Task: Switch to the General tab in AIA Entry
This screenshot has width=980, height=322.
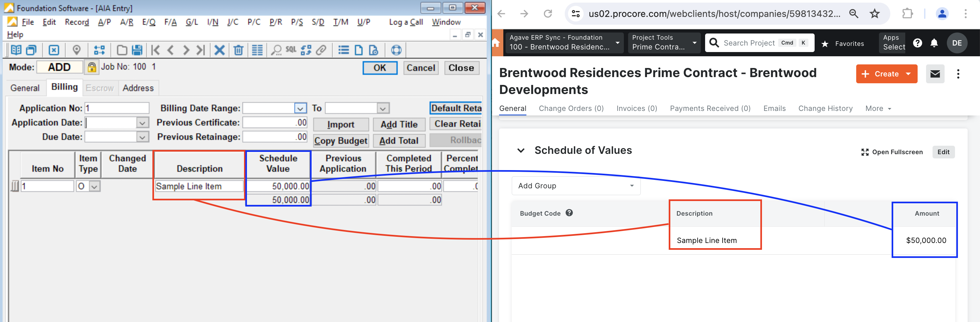Action: click(25, 88)
